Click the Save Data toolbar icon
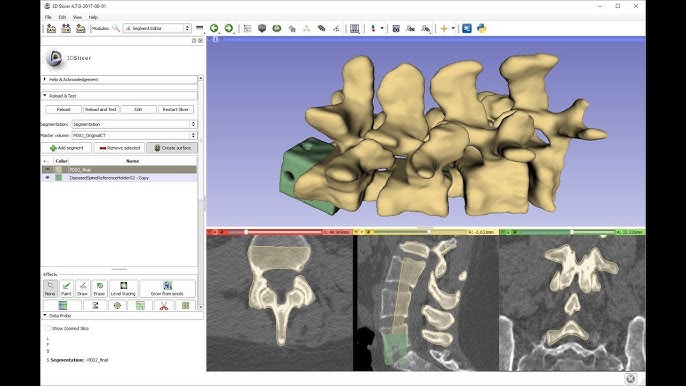This screenshot has height=386, width=686. pyautogui.click(x=80, y=28)
